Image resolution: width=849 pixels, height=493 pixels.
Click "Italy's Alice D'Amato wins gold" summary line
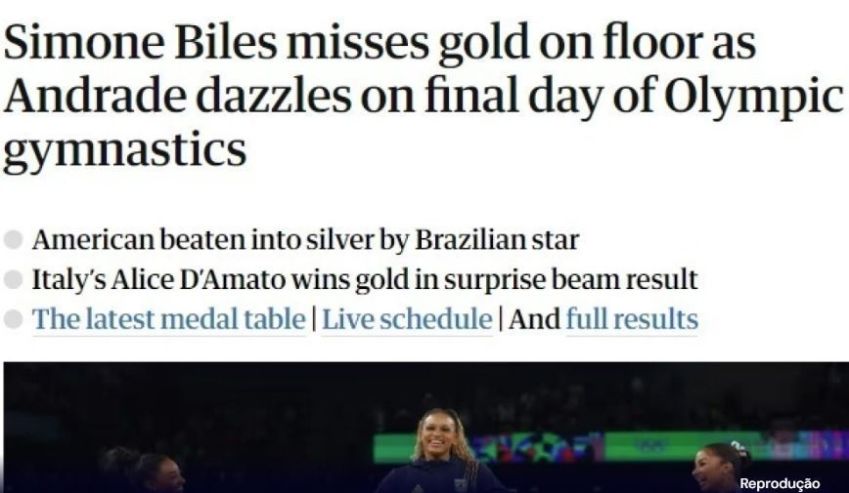(364, 280)
